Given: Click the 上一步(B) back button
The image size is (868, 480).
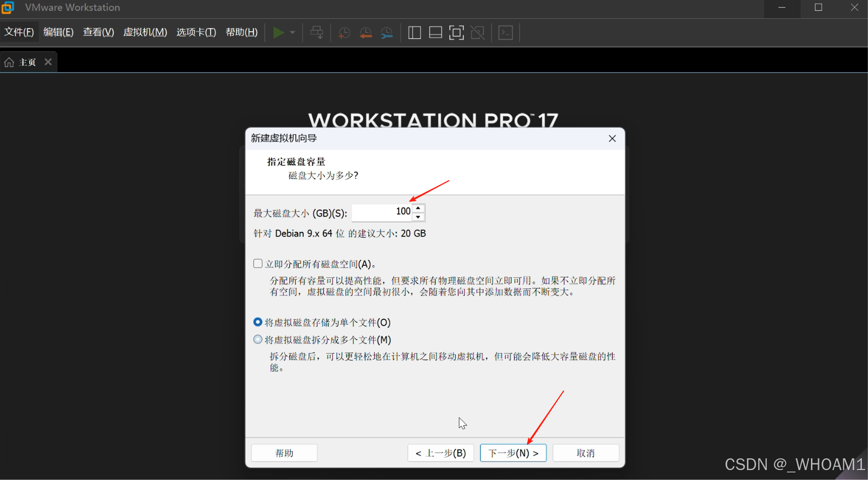Looking at the screenshot, I should coord(441,453).
